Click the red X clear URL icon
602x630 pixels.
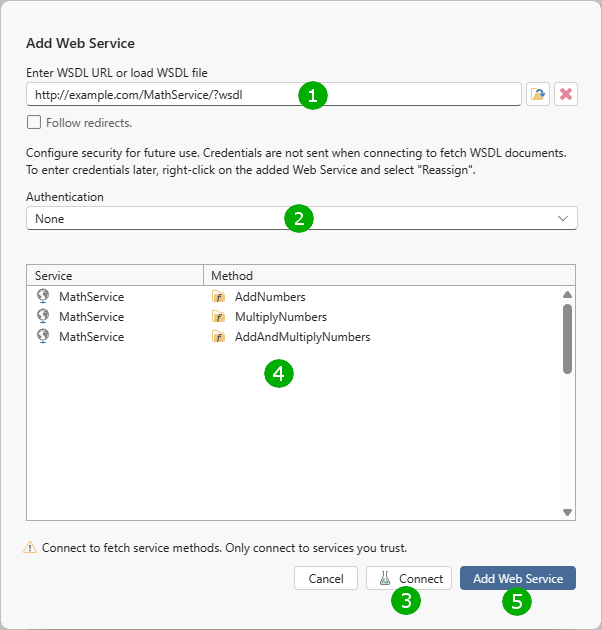566,94
